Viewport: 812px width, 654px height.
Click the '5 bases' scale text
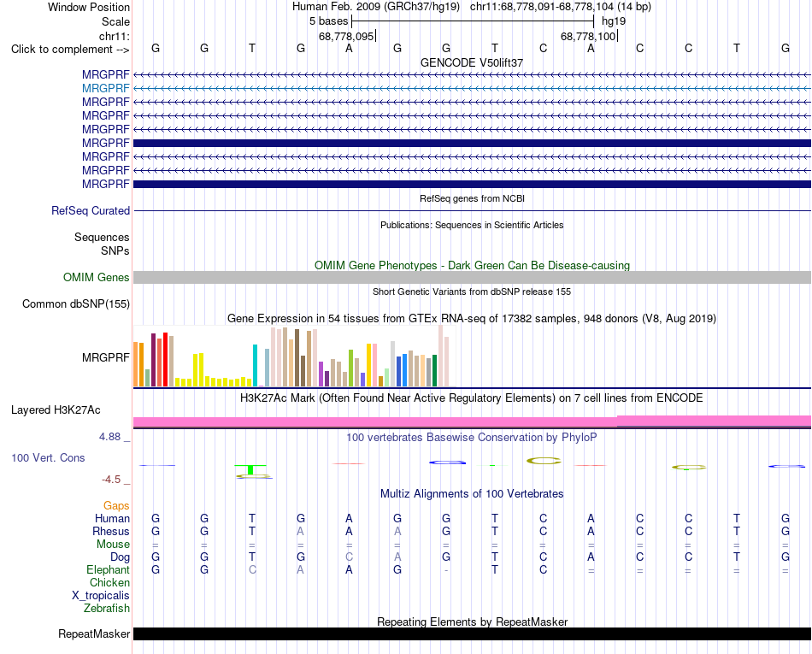click(x=329, y=21)
